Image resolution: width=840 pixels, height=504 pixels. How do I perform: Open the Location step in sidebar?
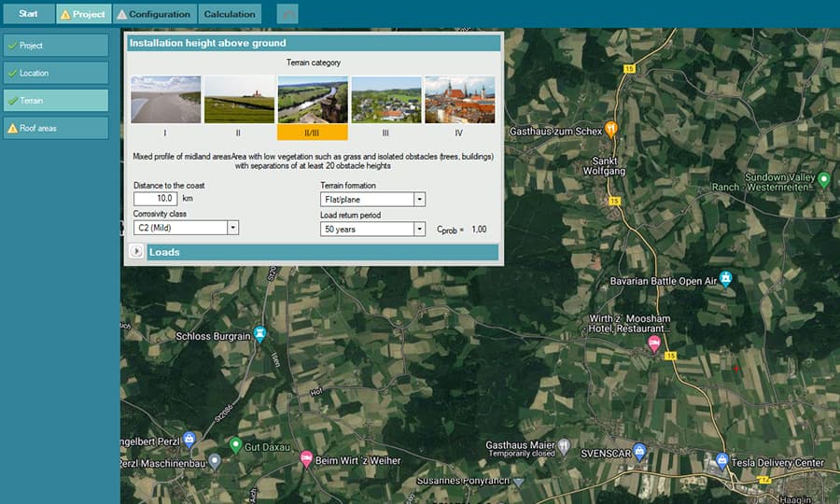point(55,73)
